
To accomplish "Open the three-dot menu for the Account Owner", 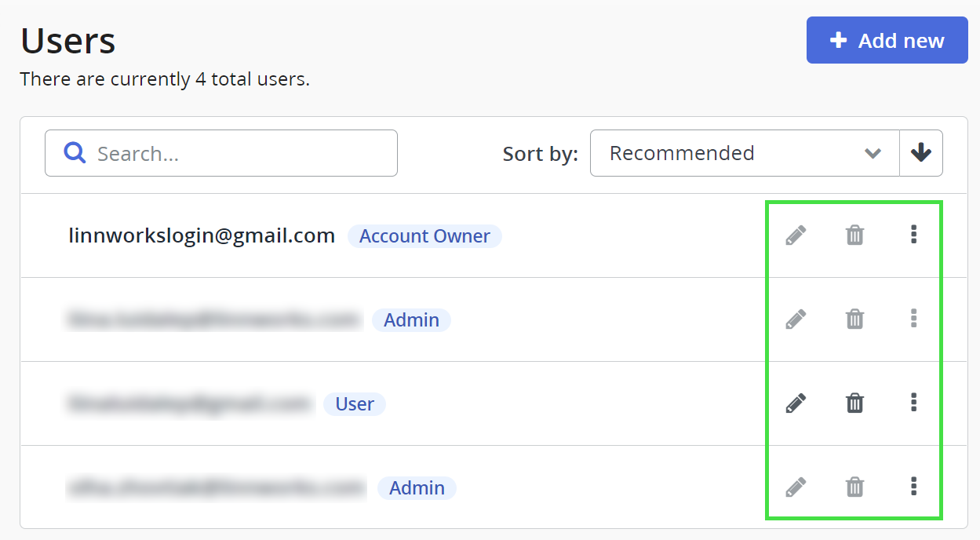I will 913,234.
